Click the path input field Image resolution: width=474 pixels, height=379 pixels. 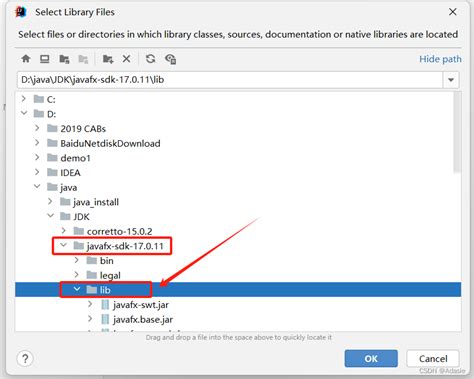click(230, 80)
